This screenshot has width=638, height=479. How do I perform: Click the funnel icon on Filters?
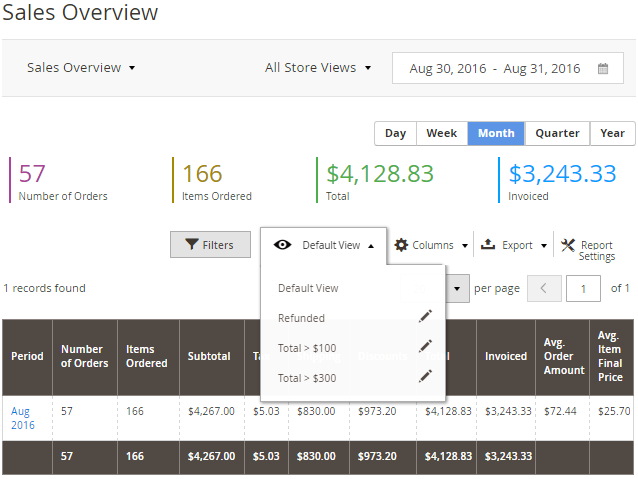tap(192, 244)
